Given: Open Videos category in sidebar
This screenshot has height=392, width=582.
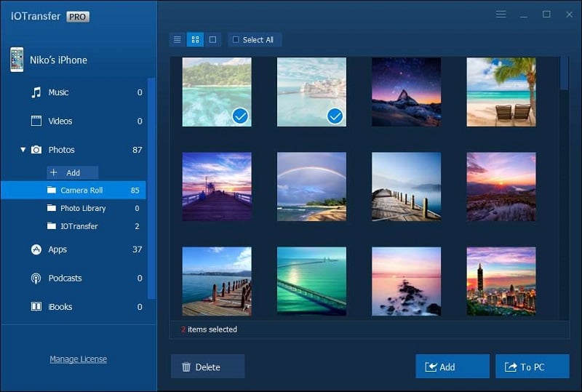Looking at the screenshot, I should tap(85, 121).
